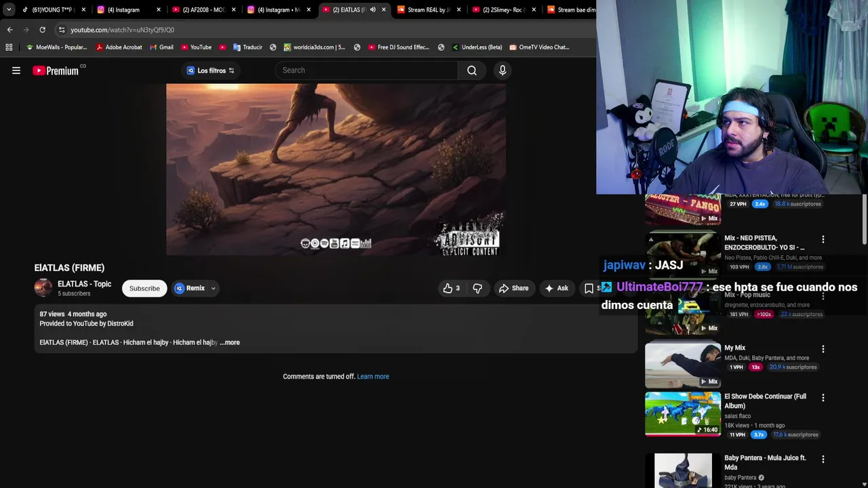Open Learn more link about comments
This screenshot has width=868, height=488.
click(373, 377)
